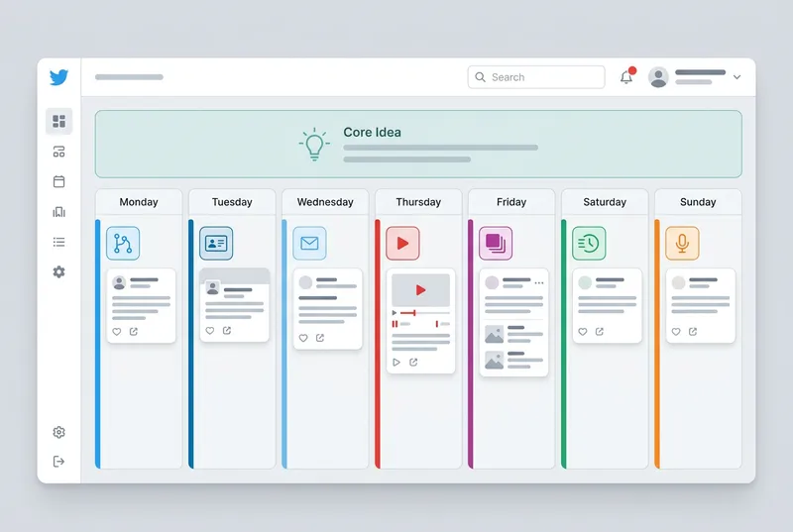Select the Friday column header
The height and width of the screenshot is (532, 793).
click(x=511, y=202)
